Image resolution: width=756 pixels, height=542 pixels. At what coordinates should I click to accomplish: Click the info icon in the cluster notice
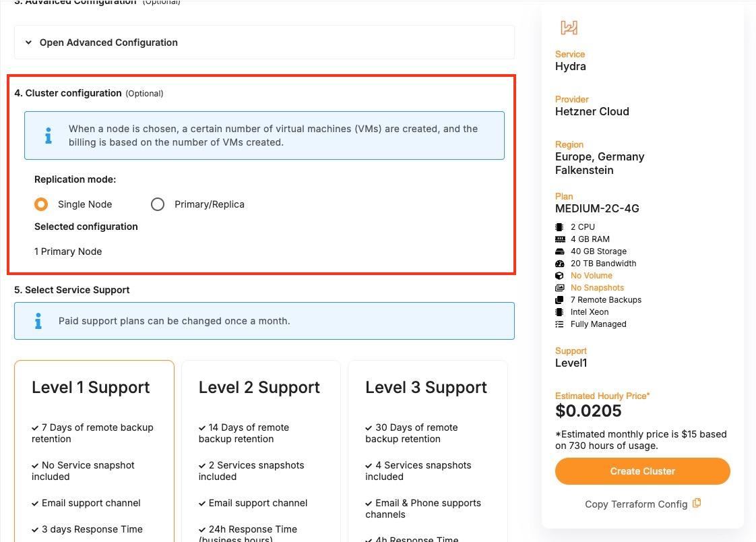[48, 135]
